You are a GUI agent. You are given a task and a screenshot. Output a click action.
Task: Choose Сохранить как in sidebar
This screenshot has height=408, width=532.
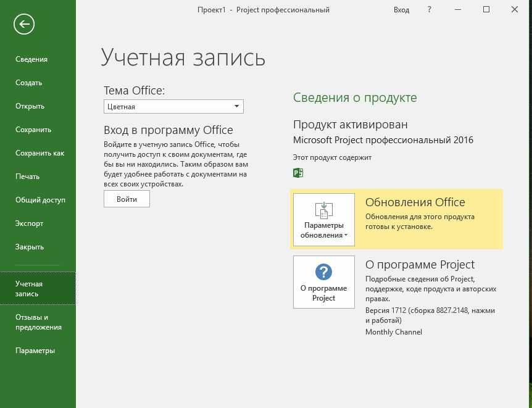coord(39,153)
